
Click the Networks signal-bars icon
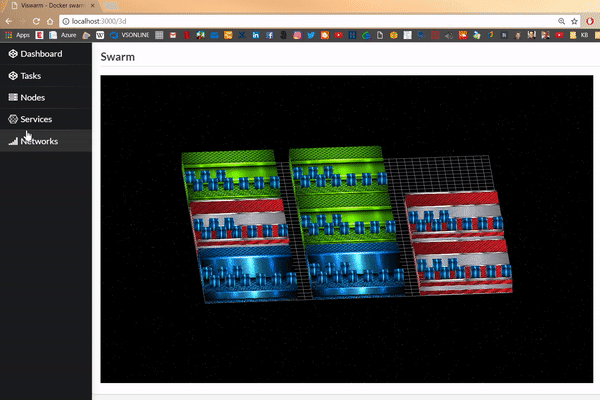pos(13,141)
